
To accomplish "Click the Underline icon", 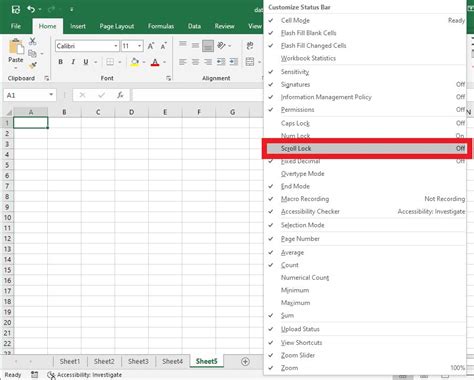I will pyautogui.click(x=86, y=62).
